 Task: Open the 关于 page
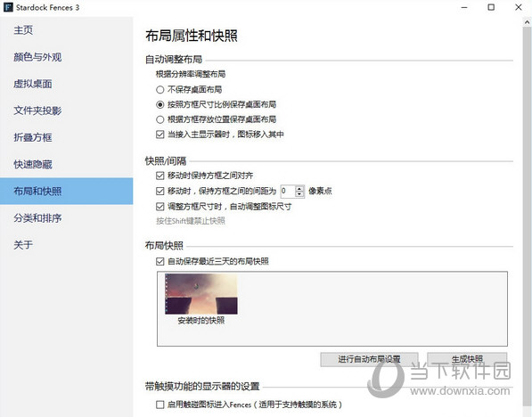[x=67, y=245]
